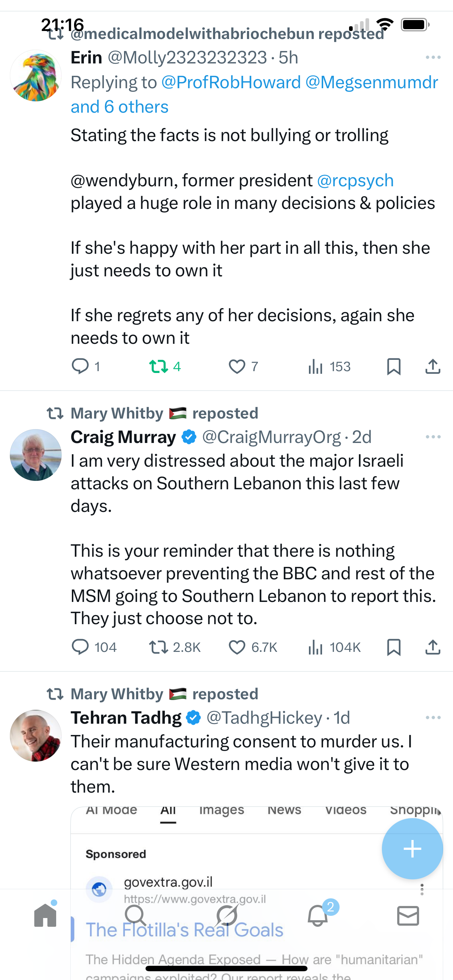The width and height of the screenshot is (453, 980).
Task: Open more options for Craig Murray's tweet
Action: pyautogui.click(x=433, y=437)
